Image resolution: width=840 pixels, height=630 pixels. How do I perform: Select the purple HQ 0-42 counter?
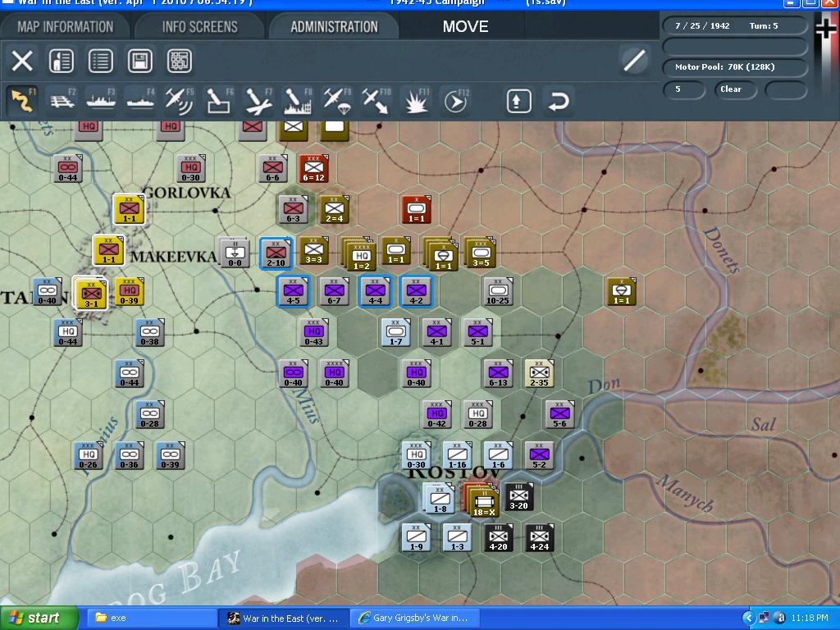[x=436, y=414]
